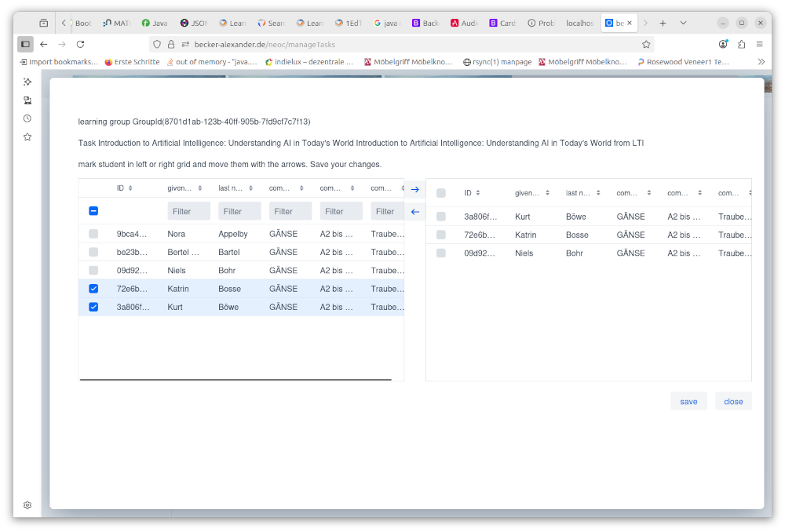
Task: Click the left arrow to move students back
Action: pyautogui.click(x=414, y=210)
